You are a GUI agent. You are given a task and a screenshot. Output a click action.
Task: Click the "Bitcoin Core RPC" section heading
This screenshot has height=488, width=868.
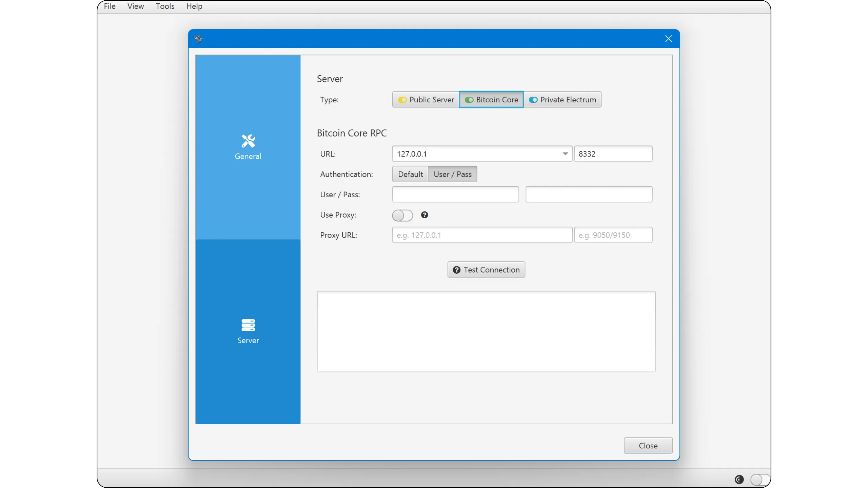tap(352, 133)
